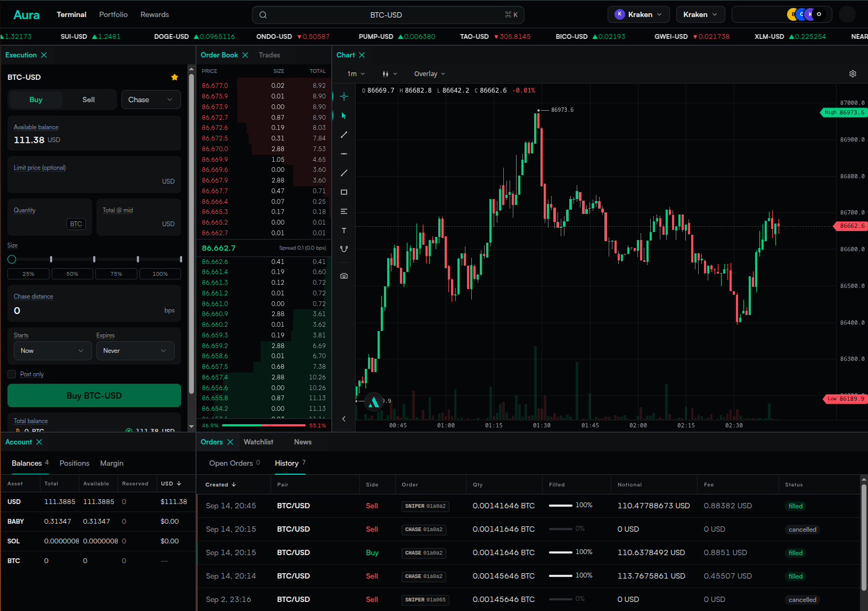Click the size slider handle

click(x=12, y=259)
